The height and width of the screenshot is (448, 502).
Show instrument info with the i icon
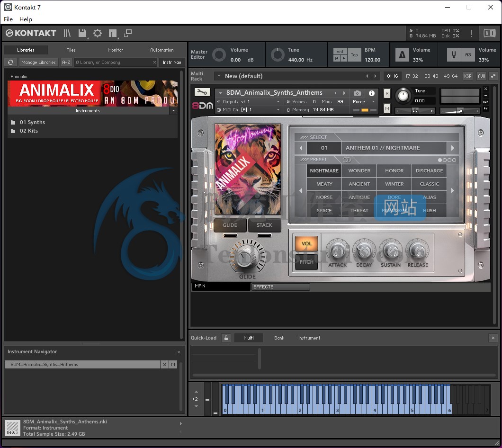372,93
